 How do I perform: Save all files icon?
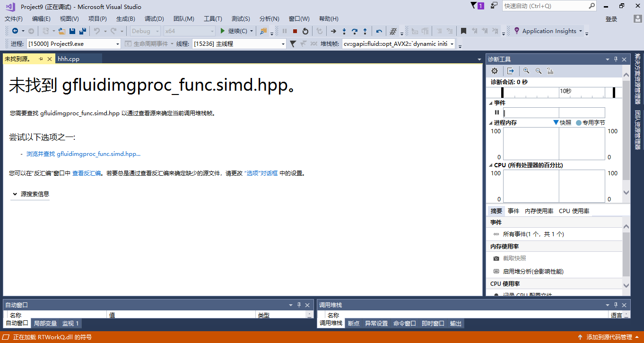pos(83,31)
